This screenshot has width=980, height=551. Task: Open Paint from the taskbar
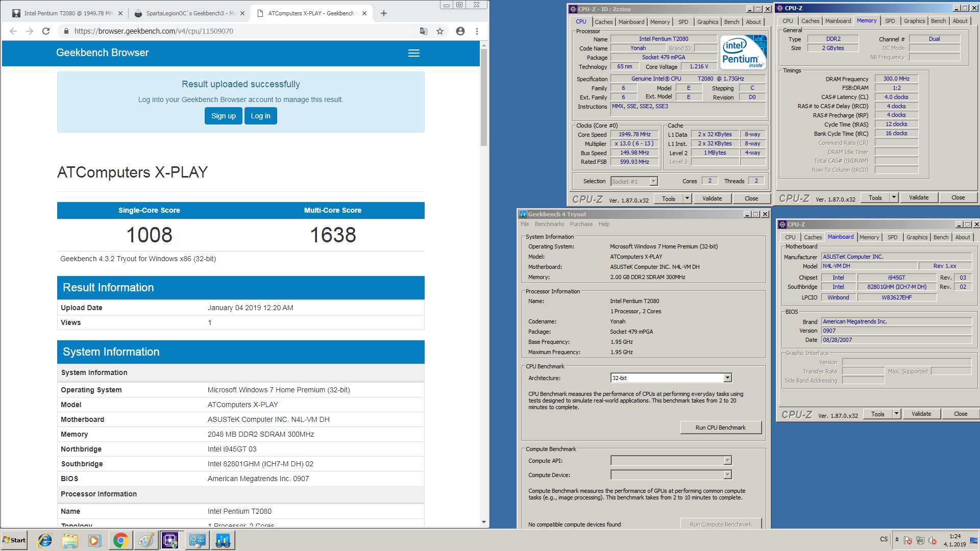click(145, 540)
